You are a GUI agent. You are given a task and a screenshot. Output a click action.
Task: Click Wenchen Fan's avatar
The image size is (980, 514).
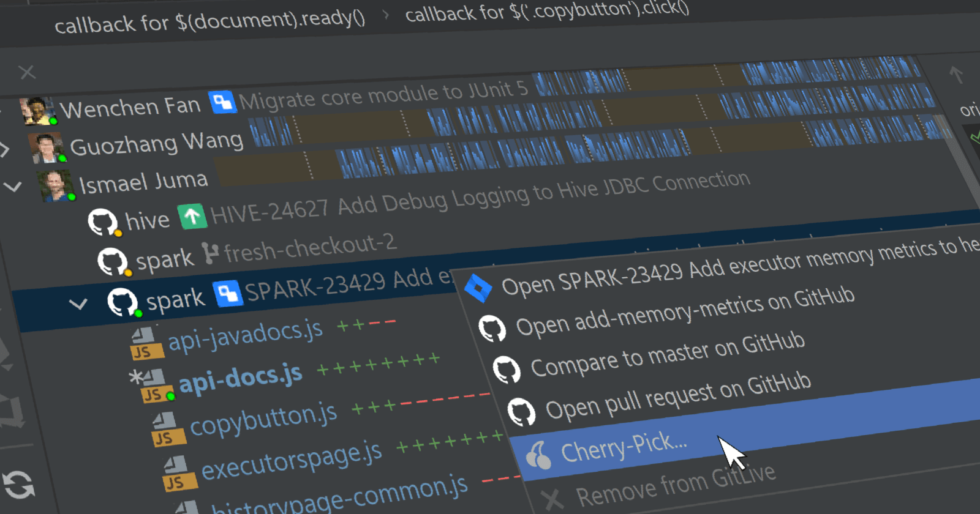(37, 111)
